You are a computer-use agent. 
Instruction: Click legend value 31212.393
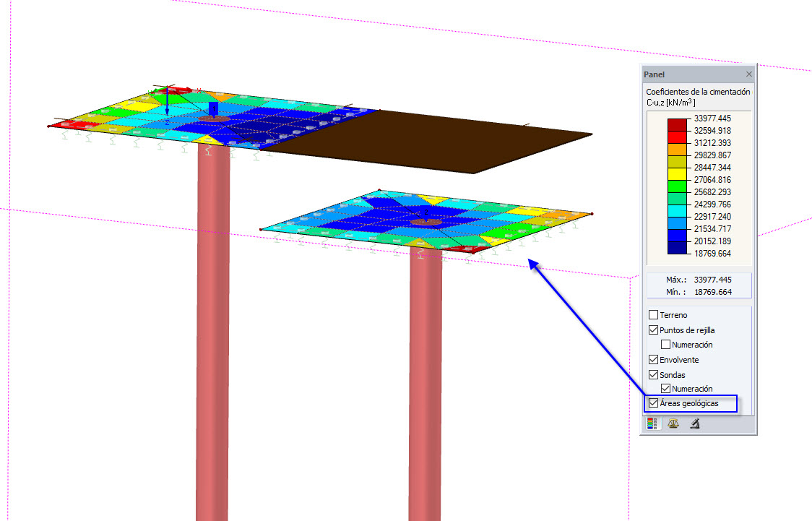pos(712,143)
